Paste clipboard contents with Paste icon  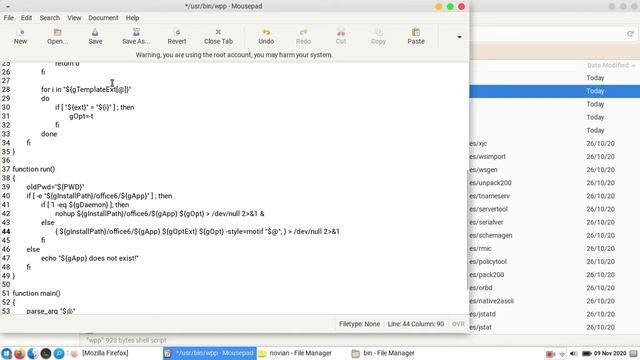coord(416,36)
